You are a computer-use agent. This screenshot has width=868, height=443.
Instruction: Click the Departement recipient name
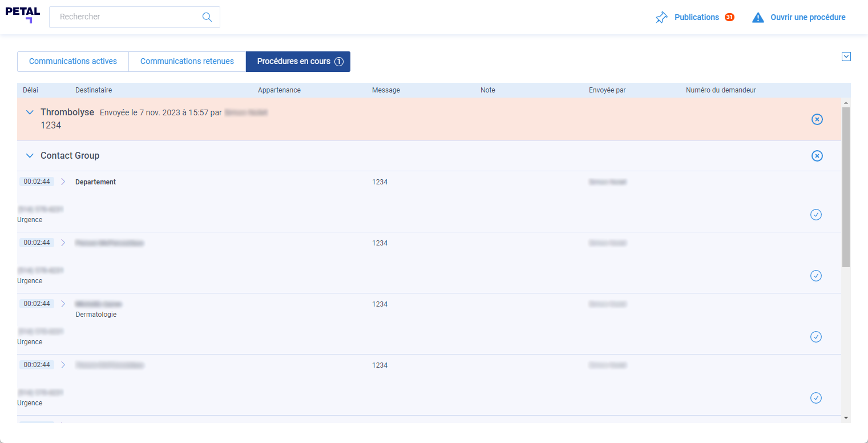95,182
